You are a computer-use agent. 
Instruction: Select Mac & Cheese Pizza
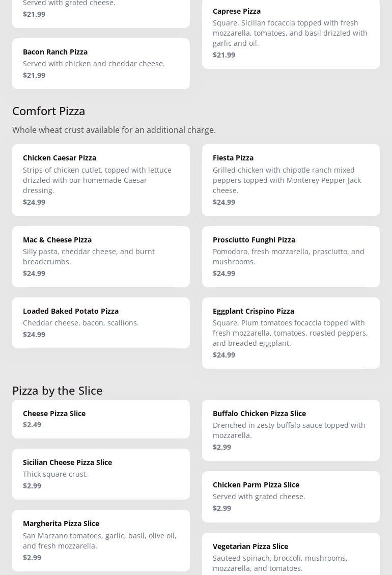(101, 256)
